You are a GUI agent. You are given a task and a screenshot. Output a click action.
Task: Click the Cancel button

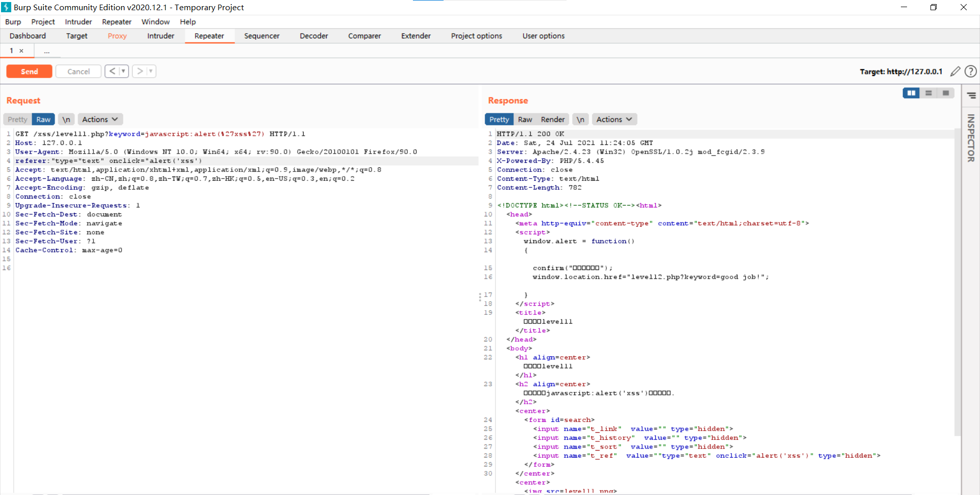click(x=78, y=71)
